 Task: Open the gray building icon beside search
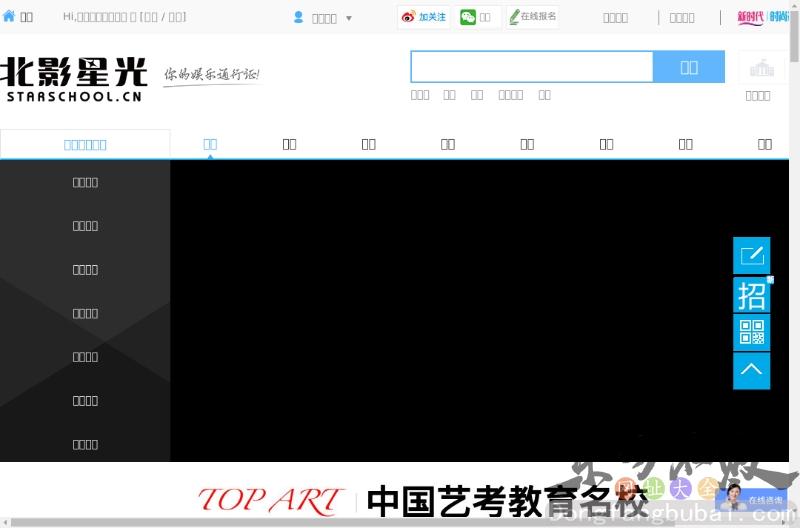(762, 68)
